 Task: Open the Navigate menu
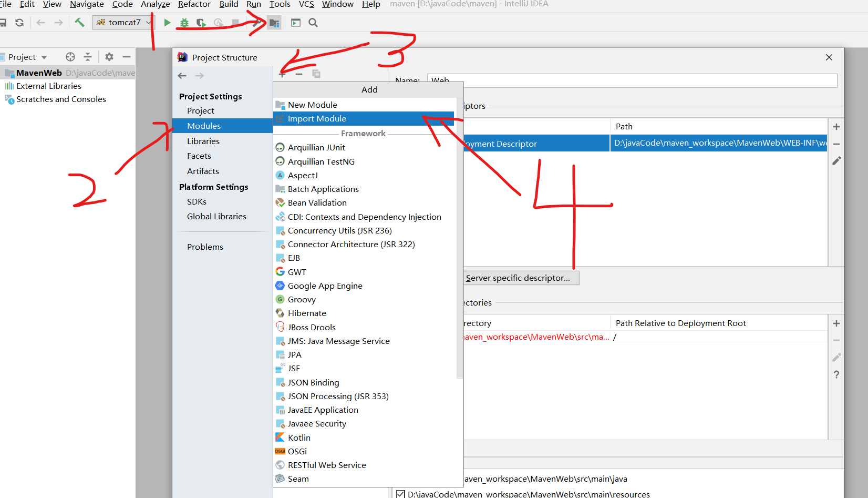pos(87,4)
